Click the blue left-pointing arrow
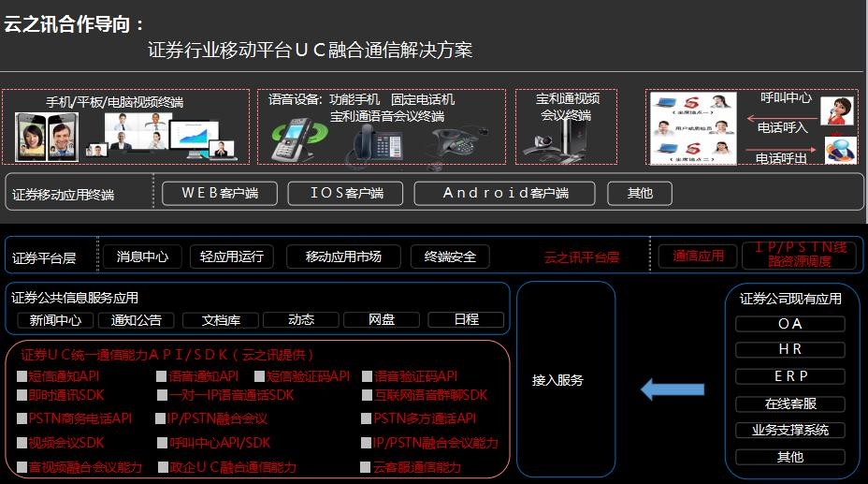Screen dimensions: 868x484 tap(672, 387)
